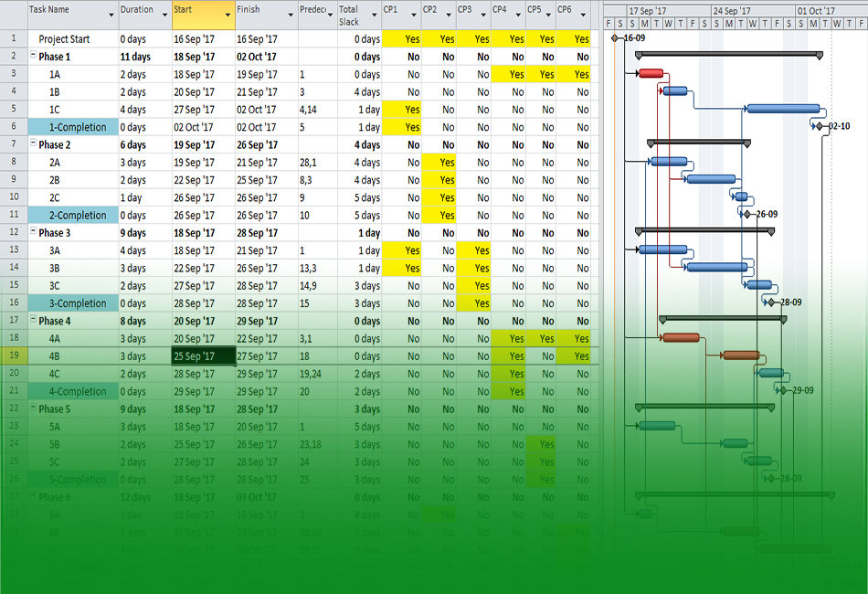Collapse the Phase 2 outline group
The width and height of the screenshot is (868, 594).
33,144
